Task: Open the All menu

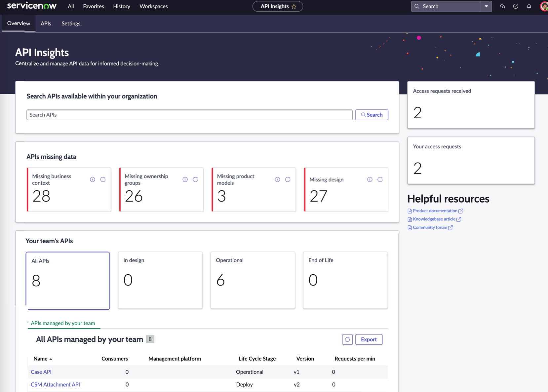Action: coord(71,6)
